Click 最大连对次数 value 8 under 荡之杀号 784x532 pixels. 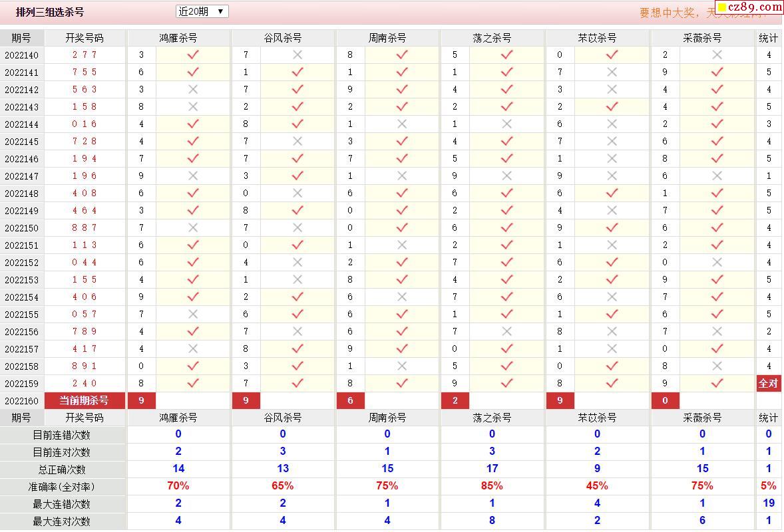point(492,521)
